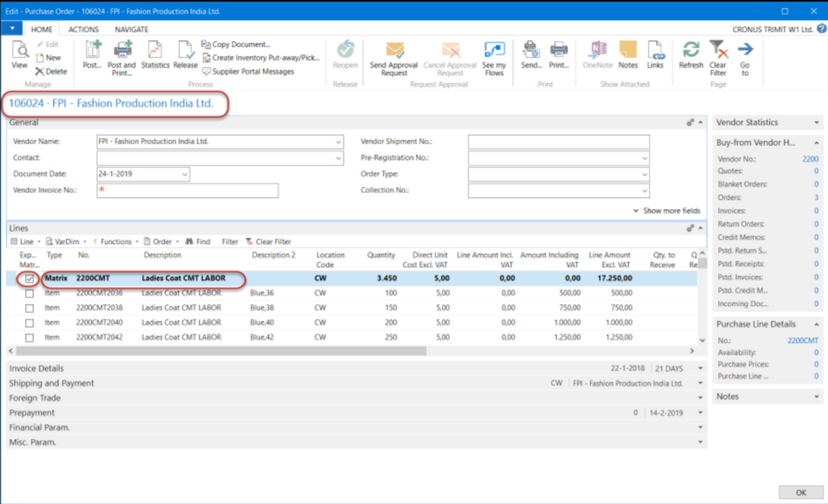Open the Order menu in Lines toolbar
The height and width of the screenshot is (504, 828).
pyautogui.click(x=161, y=241)
